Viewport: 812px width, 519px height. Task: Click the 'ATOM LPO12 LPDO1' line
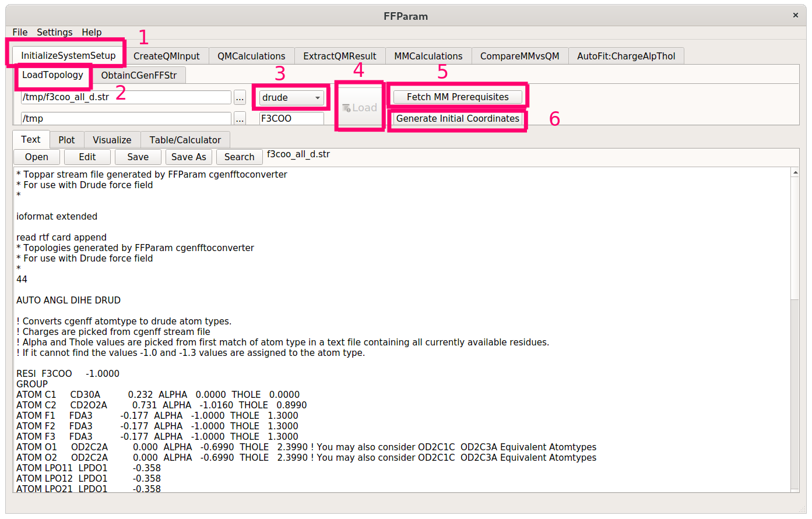pyautogui.click(x=89, y=478)
